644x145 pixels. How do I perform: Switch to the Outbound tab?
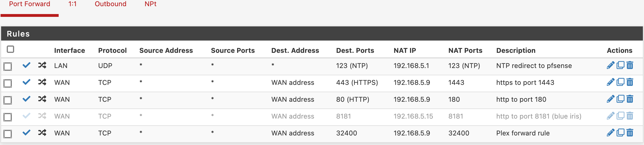[111, 4]
